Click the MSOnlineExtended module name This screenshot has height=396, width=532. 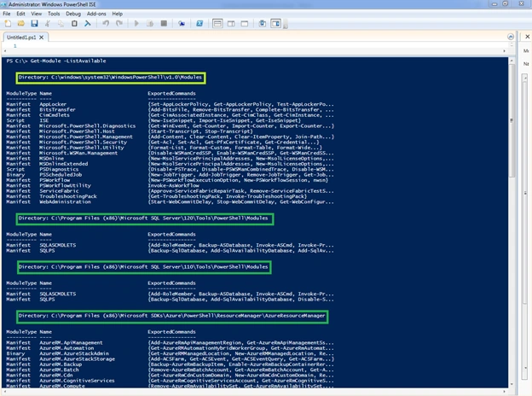click(x=63, y=164)
